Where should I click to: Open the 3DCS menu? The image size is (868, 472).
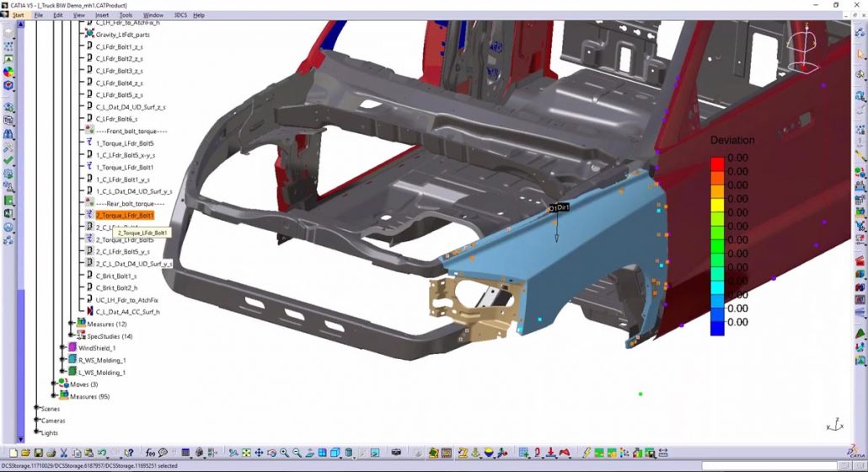pyautogui.click(x=180, y=15)
